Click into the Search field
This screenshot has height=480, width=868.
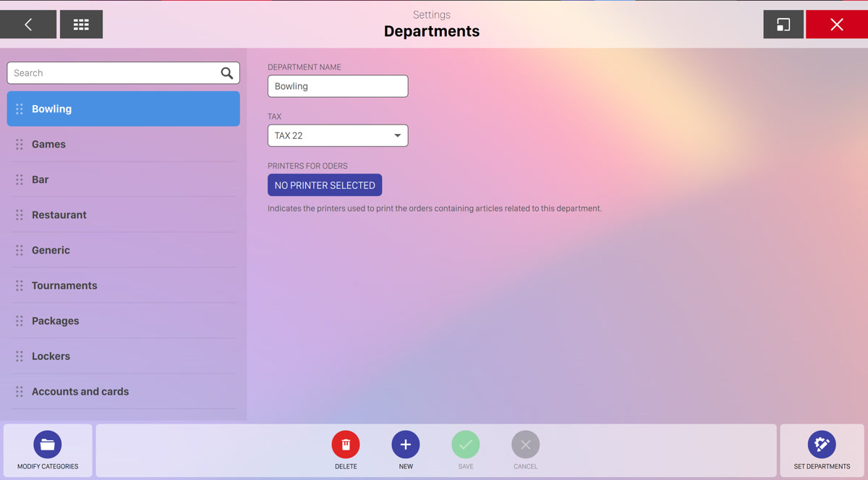tap(112, 73)
